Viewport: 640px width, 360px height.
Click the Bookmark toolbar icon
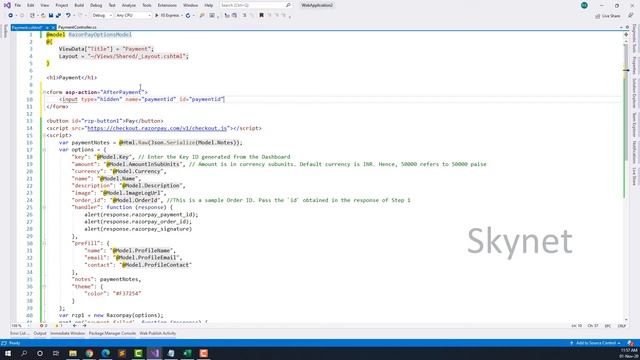click(x=261, y=16)
